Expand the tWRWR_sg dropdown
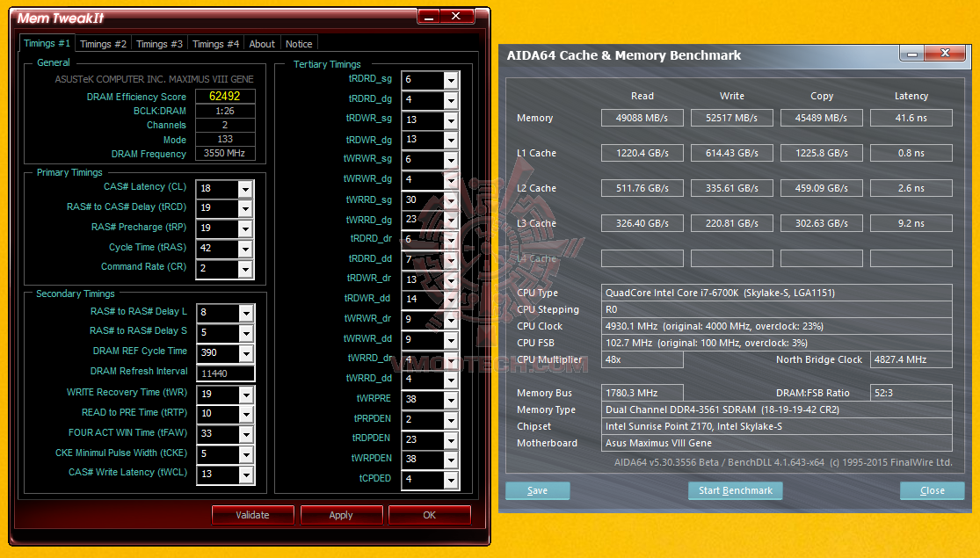 pos(451,160)
